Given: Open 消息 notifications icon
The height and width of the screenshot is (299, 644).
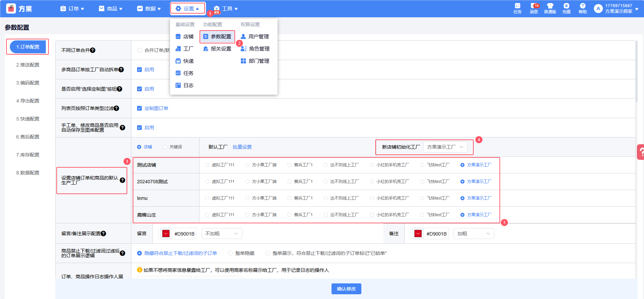Looking at the screenshot, I should [534, 8].
